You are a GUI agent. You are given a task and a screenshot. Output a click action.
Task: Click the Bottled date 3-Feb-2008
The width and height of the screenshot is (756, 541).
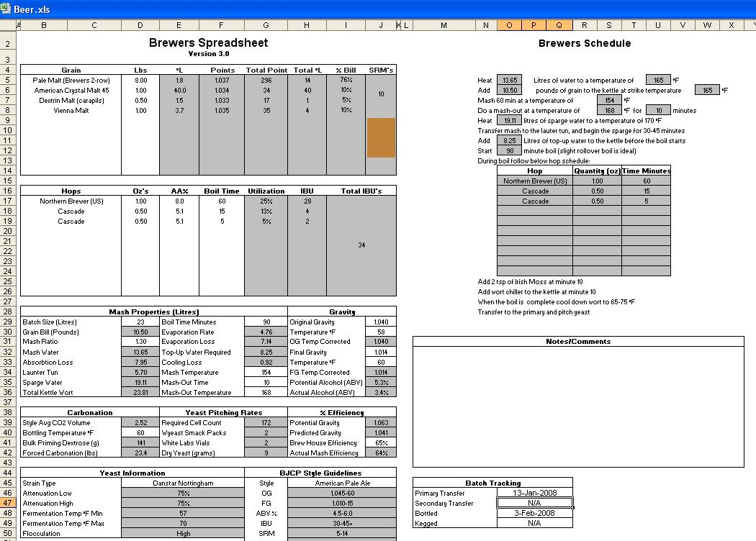[535, 513]
